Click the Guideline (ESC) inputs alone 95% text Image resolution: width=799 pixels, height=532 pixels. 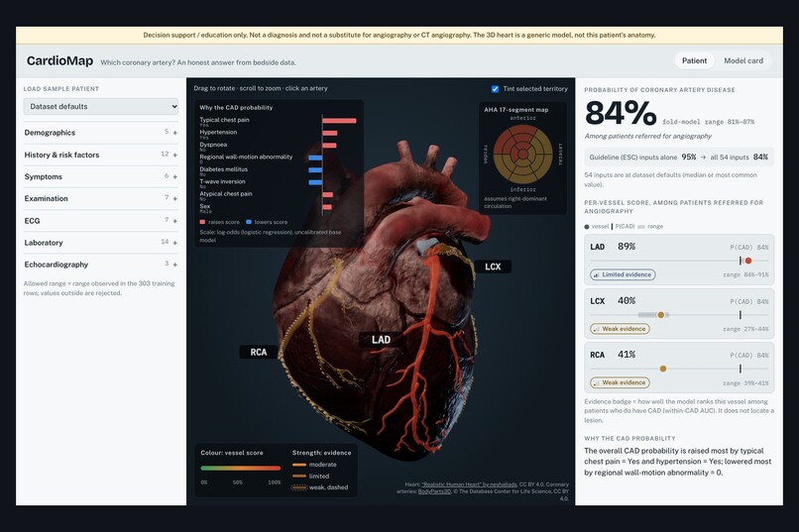click(642, 157)
